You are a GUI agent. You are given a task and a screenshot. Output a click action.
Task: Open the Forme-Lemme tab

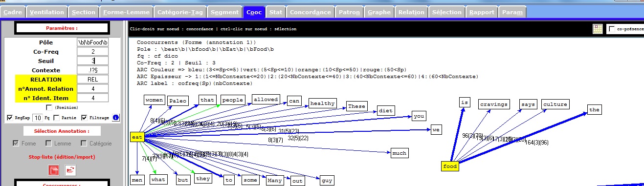[127, 12]
